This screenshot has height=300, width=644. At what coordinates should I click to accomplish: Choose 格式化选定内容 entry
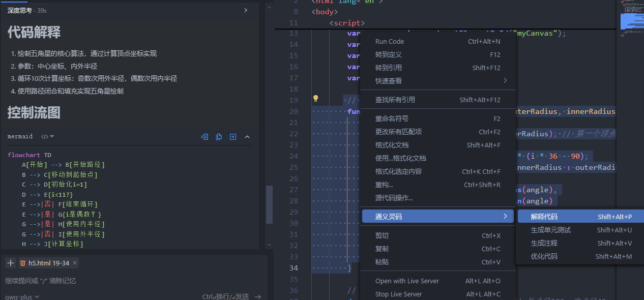pyautogui.click(x=438, y=171)
